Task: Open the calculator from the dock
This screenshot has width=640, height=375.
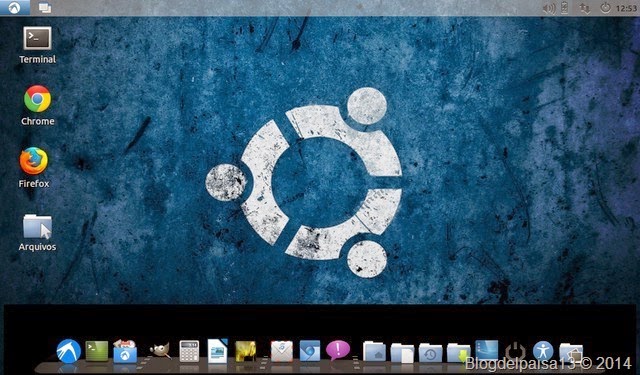Action: [x=189, y=351]
